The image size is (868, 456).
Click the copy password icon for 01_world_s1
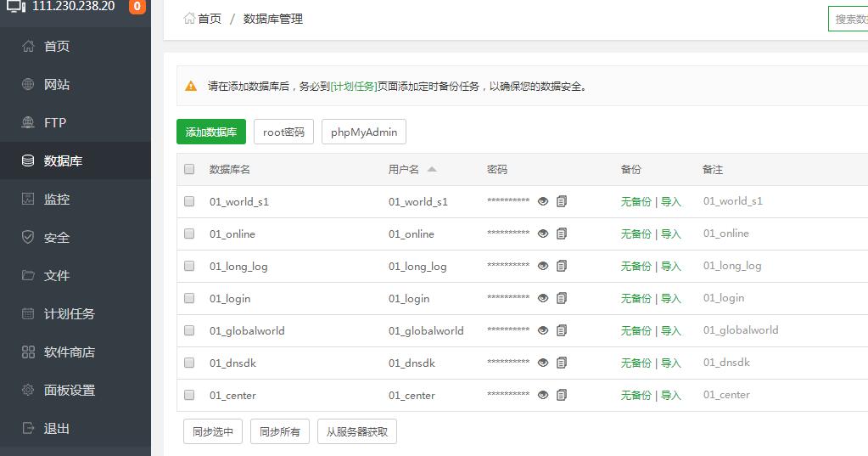[562, 202]
